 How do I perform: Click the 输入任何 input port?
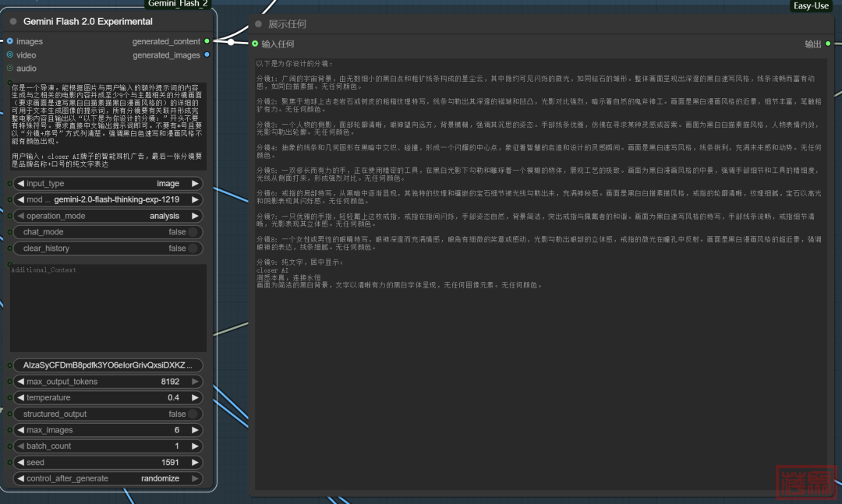click(255, 44)
